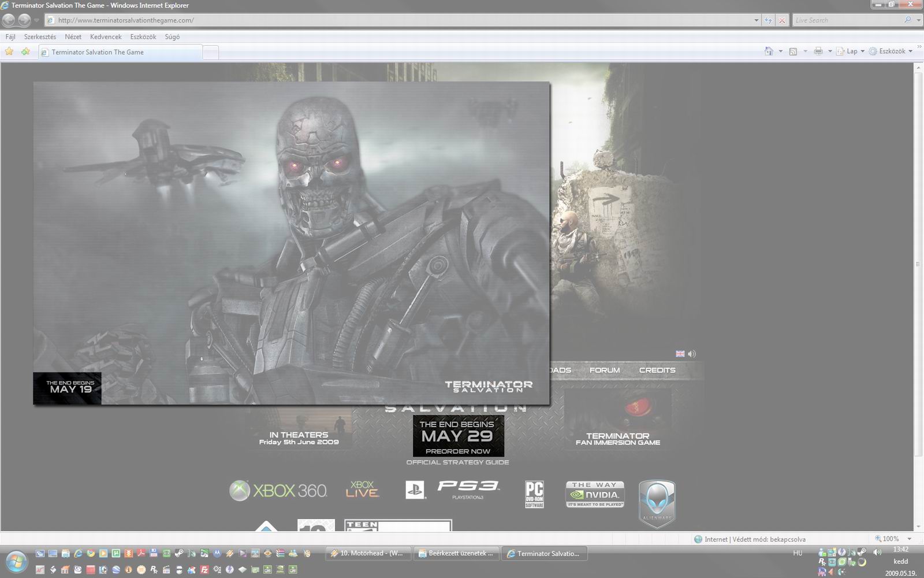Image resolution: width=924 pixels, height=578 pixels.
Task: Open the Terminator Fan Immersion Game link
Action: point(618,419)
